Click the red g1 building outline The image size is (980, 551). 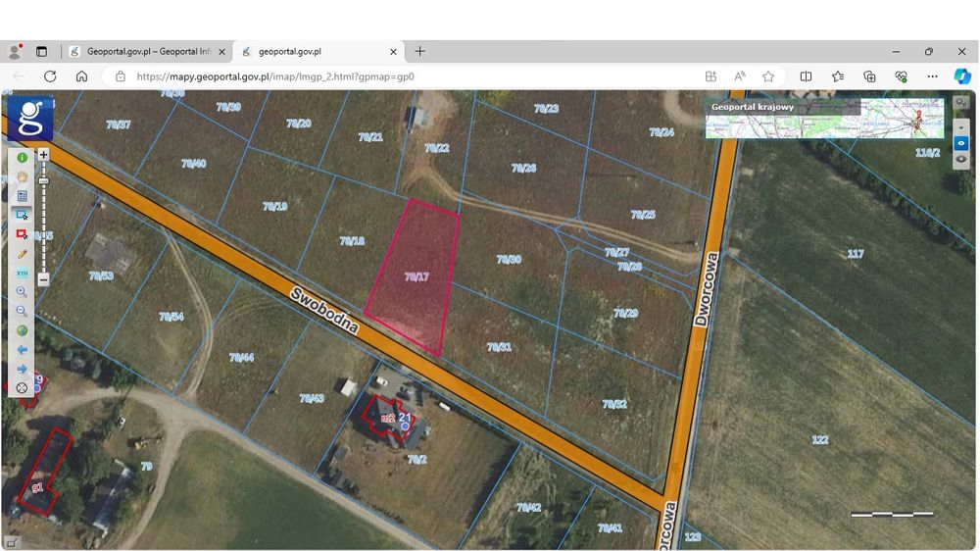tap(44, 472)
